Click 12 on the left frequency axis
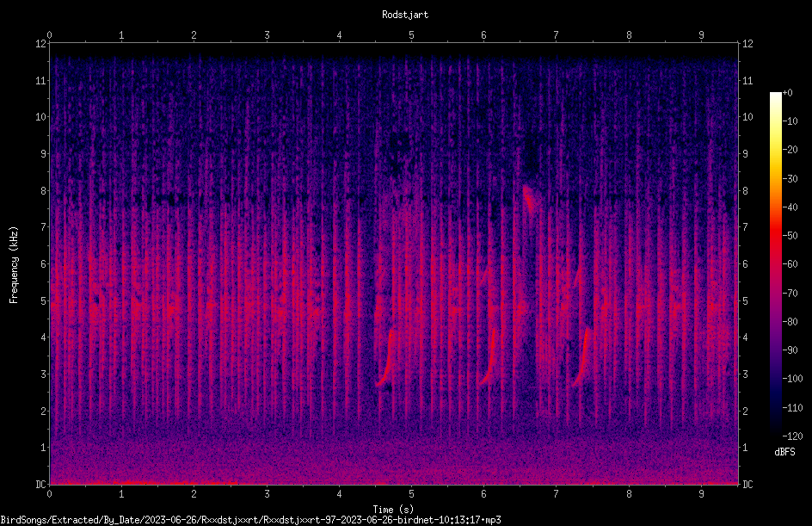This screenshot has width=812, height=526. click(40, 44)
